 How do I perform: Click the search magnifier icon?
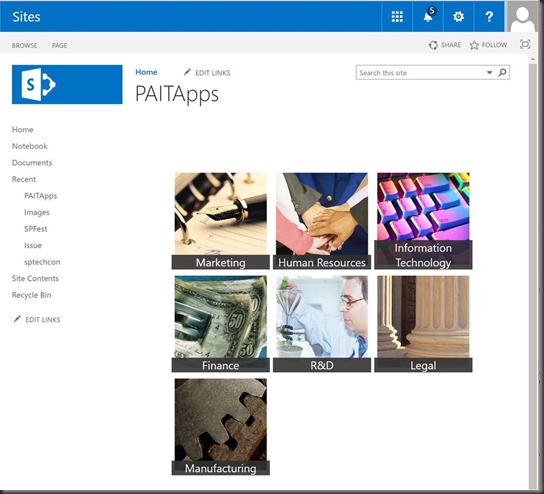point(502,73)
